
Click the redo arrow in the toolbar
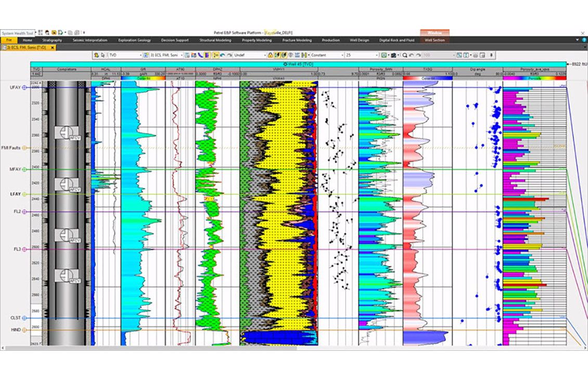coord(229,54)
